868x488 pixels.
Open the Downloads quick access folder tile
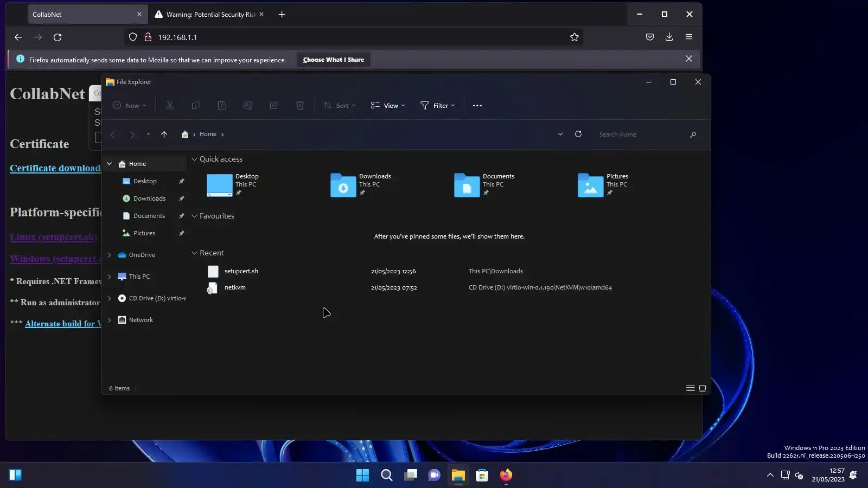tap(361, 185)
